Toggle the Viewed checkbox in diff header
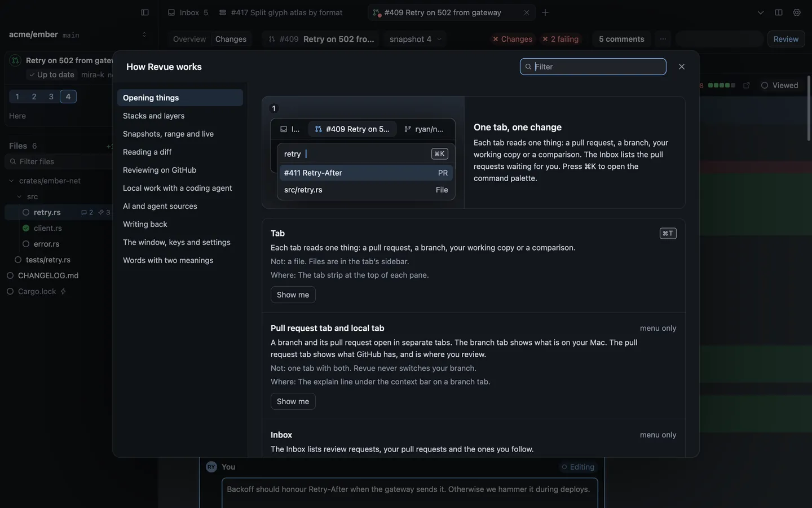This screenshot has width=812, height=508. (765, 85)
